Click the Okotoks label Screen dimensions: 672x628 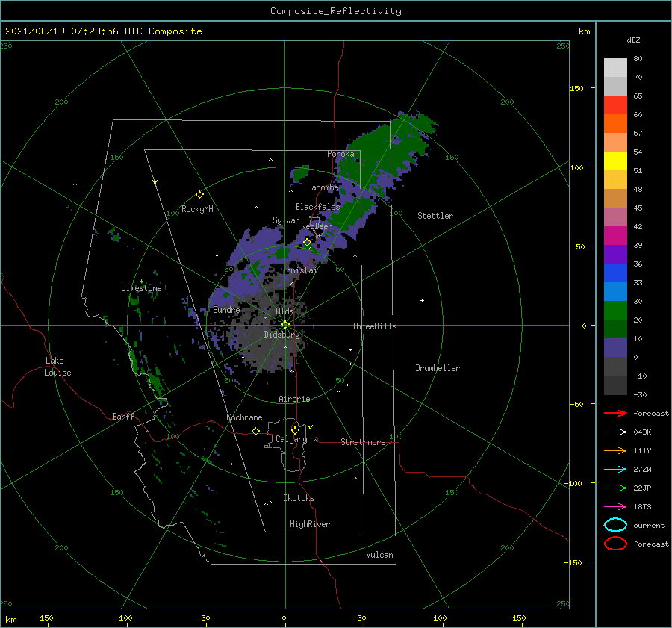[299, 498]
